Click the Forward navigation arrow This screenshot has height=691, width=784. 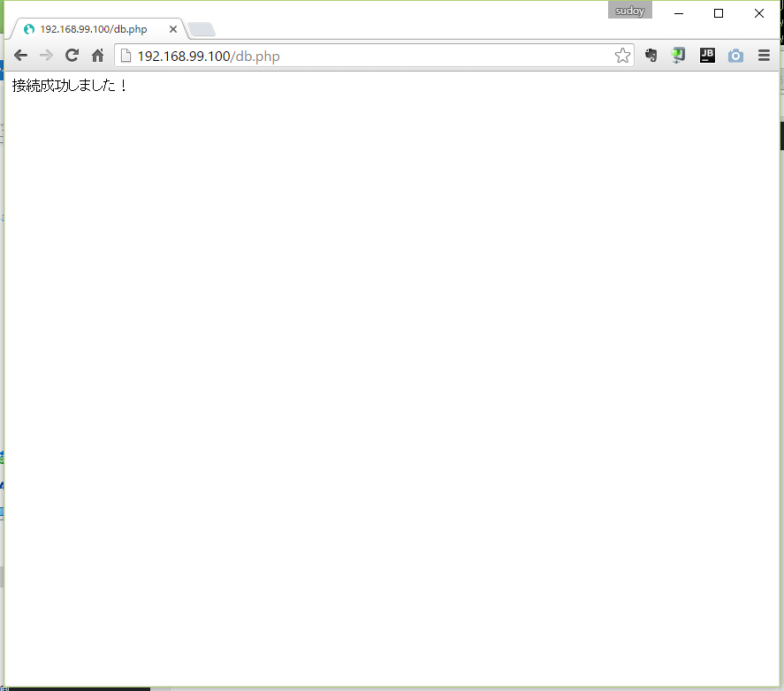[46, 56]
